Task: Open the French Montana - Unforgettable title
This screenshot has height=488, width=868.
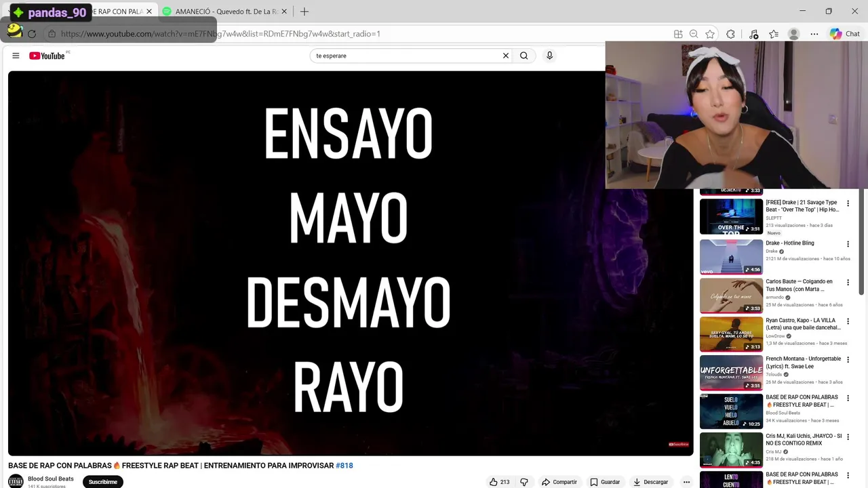Action: (x=803, y=363)
